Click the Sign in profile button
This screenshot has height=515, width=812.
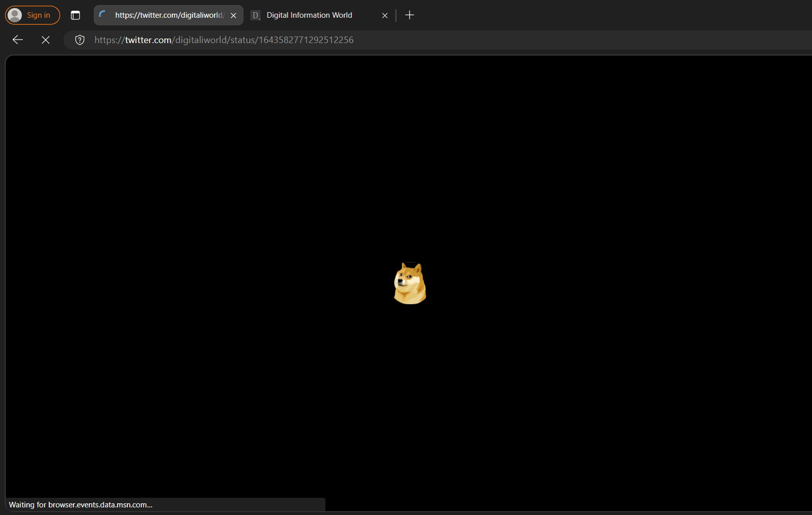(32, 15)
